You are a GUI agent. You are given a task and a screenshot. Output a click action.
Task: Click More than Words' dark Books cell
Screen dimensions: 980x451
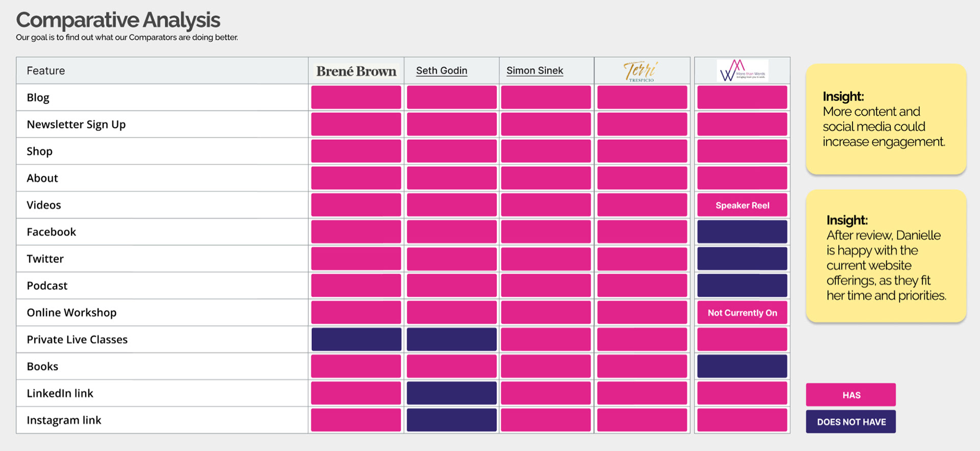pos(742,366)
